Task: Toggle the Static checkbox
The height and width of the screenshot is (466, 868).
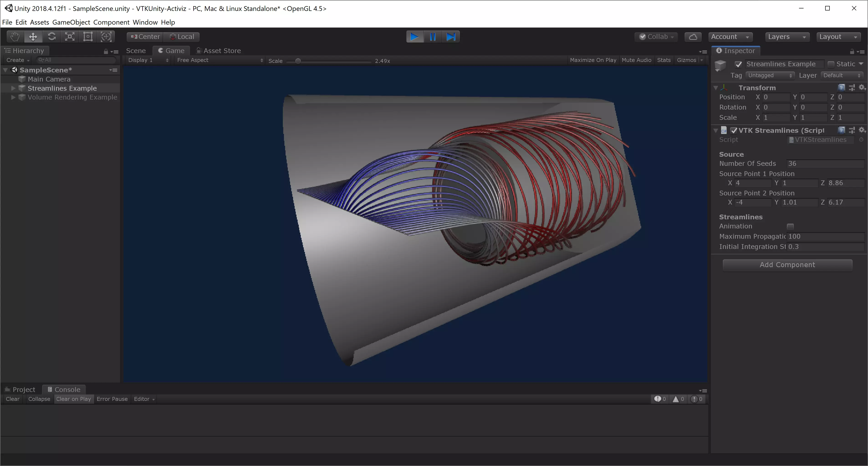Action: (x=831, y=64)
